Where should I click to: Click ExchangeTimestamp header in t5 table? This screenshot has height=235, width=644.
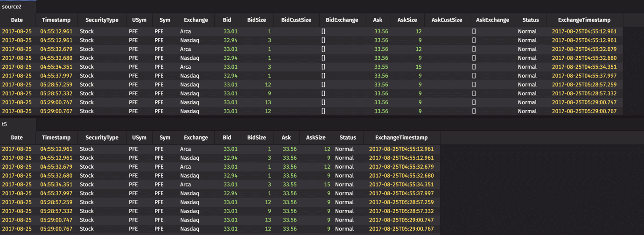pos(401,138)
